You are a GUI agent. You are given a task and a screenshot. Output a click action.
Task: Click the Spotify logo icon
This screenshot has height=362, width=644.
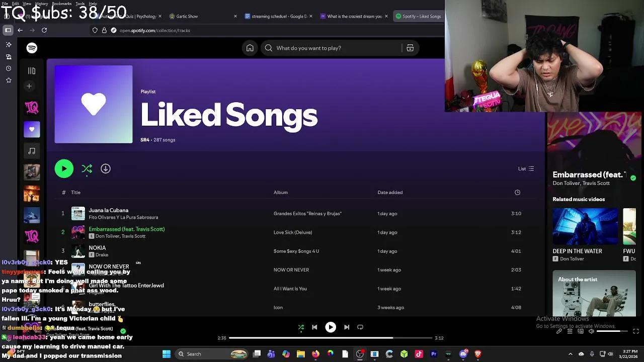tap(32, 48)
